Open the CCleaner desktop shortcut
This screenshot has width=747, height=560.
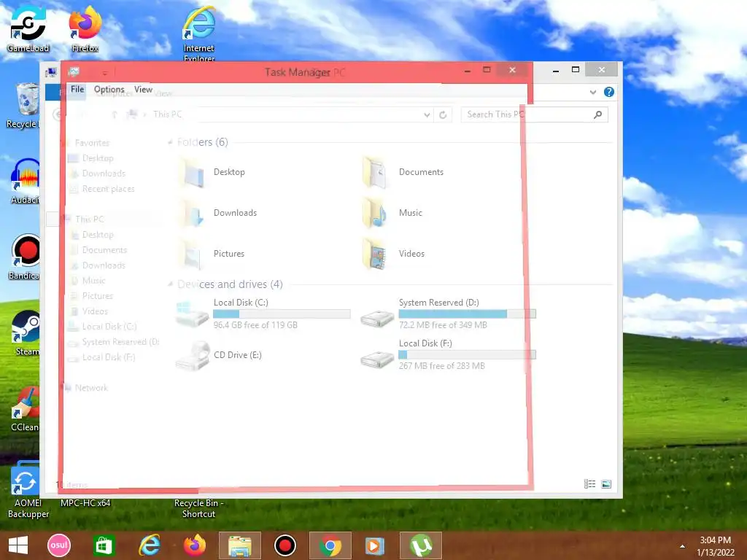pyautogui.click(x=25, y=408)
